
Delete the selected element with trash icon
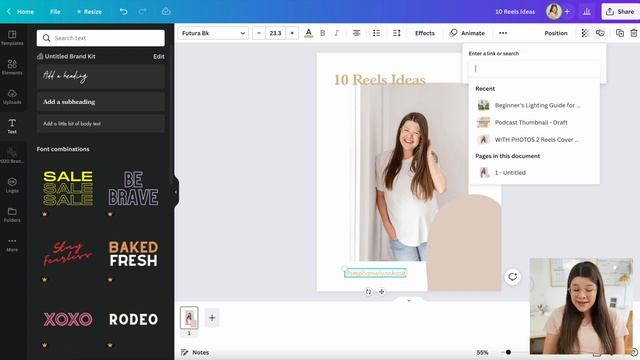[x=633, y=33]
